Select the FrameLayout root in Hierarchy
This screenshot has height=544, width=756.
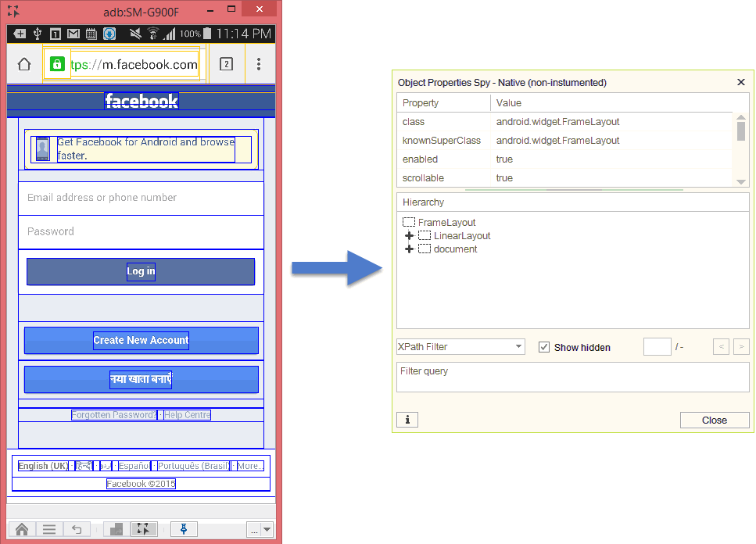pyautogui.click(x=446, y=223)
